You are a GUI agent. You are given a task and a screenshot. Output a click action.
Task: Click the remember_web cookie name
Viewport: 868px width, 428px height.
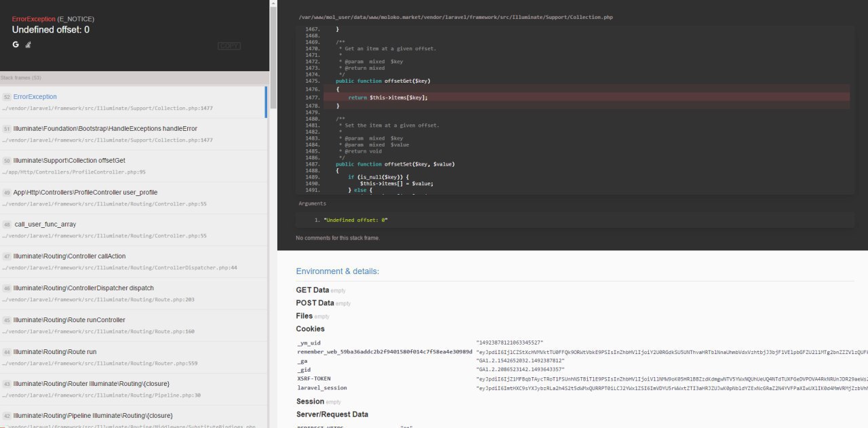pyautogui.click(x=384, y=352)
